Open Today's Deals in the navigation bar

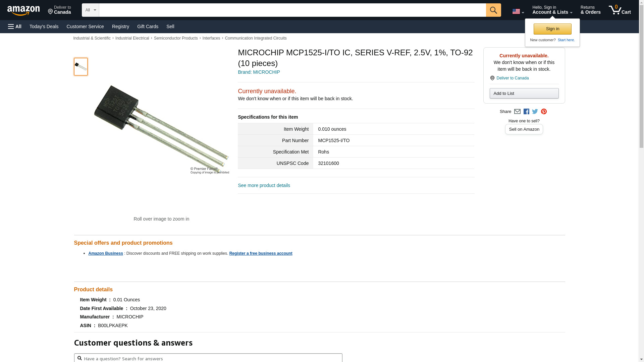[x=44, y=26]
